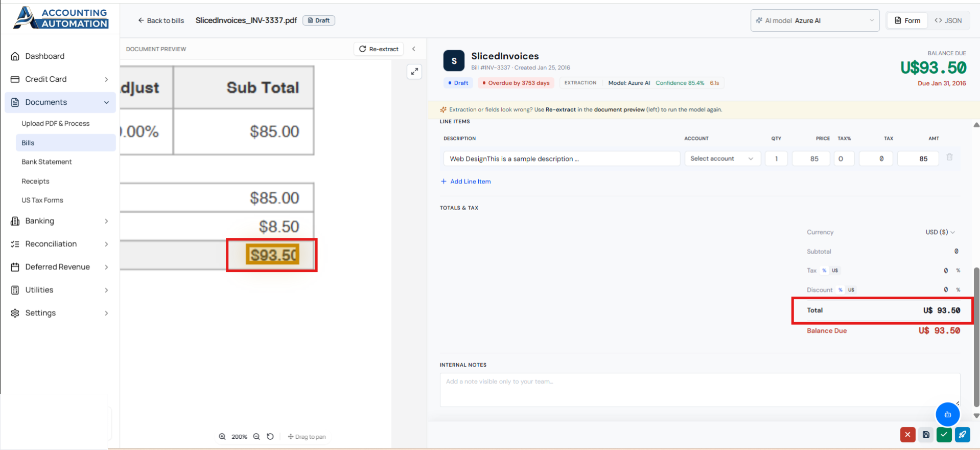Image resolution: width=980 pixels, height=450 pixels.
Task: Open the chatbot assistant button
Action: (x=948, y=415)
